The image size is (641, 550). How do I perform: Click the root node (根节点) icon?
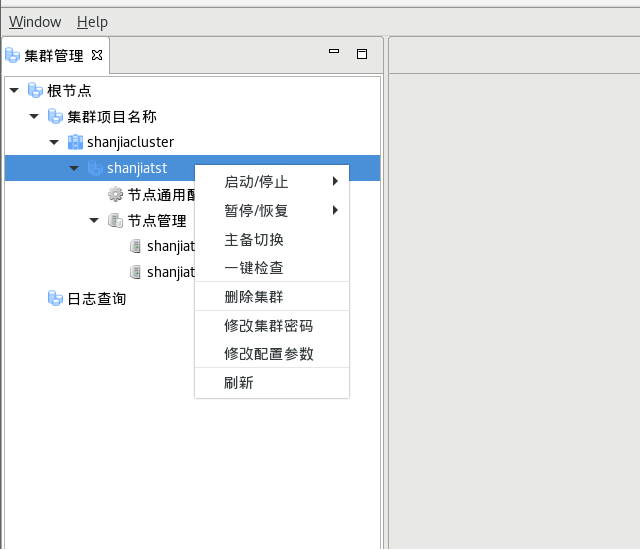point(35,91)
